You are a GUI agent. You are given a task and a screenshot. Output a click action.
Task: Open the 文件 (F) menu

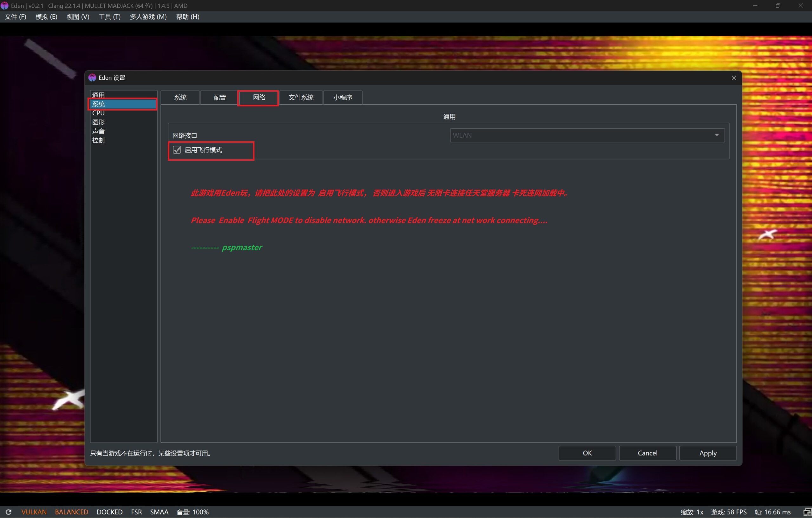16,17
